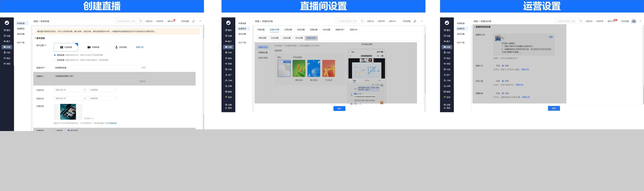Switch to 开播设置 tab

(261, 30)
